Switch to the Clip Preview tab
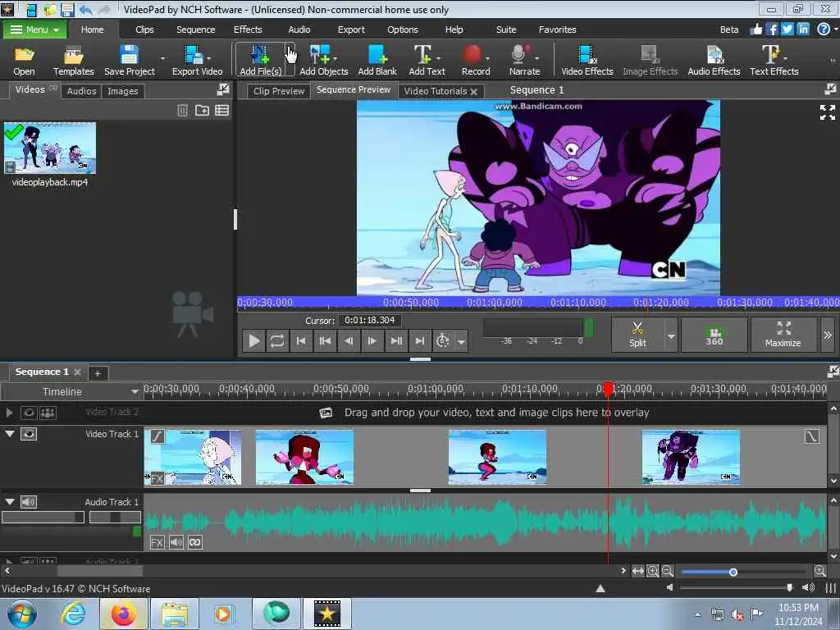 (x=279, y=91)
